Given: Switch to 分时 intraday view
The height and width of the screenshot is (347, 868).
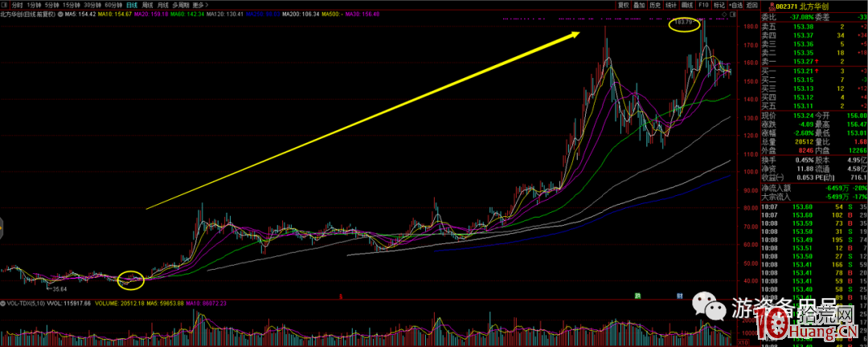Looking at the screenshot, I should tap(17, 5).
